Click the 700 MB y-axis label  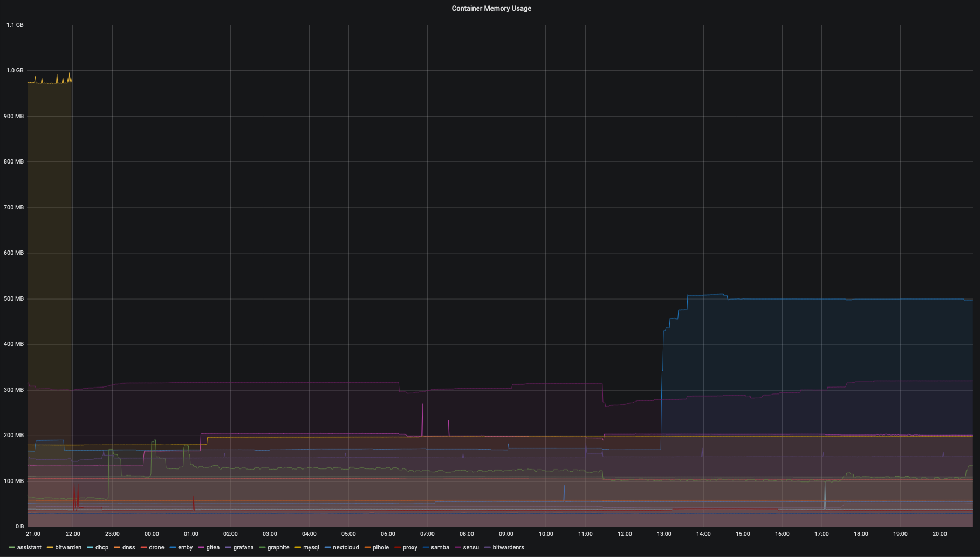[x=14, y=207]
